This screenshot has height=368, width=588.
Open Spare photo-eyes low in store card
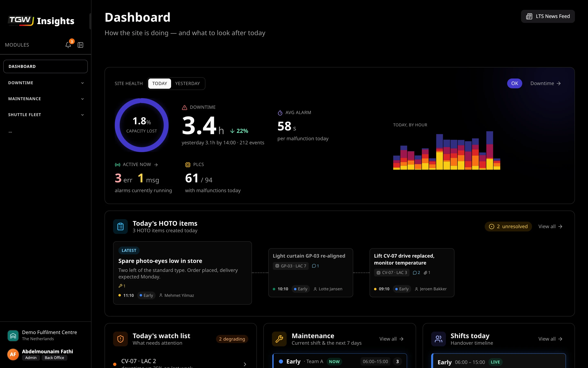coord(183,273)
